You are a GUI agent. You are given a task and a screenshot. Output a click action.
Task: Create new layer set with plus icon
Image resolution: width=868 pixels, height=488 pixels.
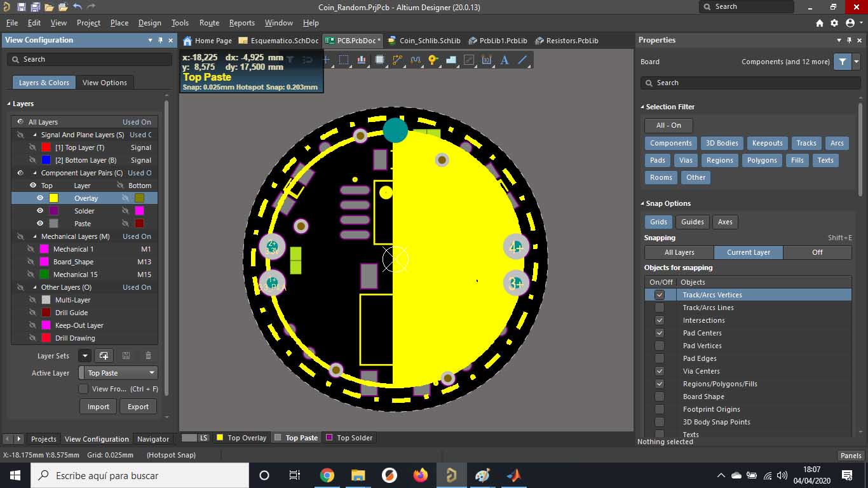coord(104,356)
